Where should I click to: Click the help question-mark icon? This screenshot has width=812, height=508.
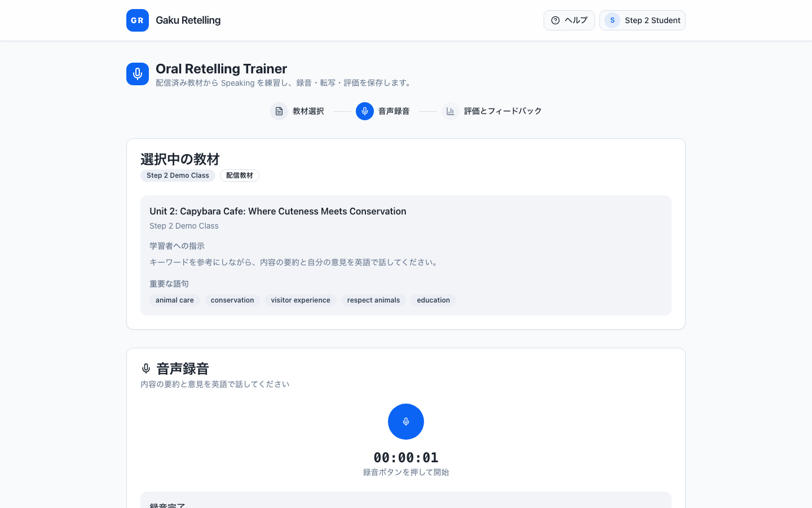click(x=555, y=20)
